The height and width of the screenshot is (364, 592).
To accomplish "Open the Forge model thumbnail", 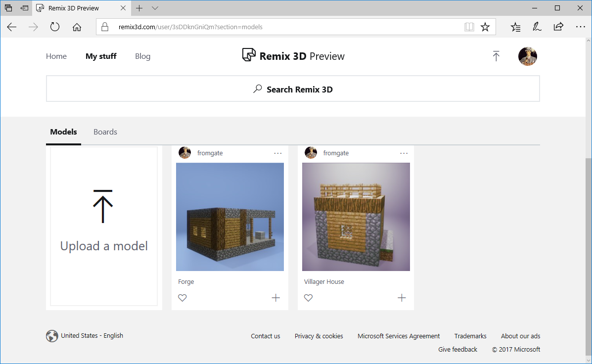I will click(230, 217).
